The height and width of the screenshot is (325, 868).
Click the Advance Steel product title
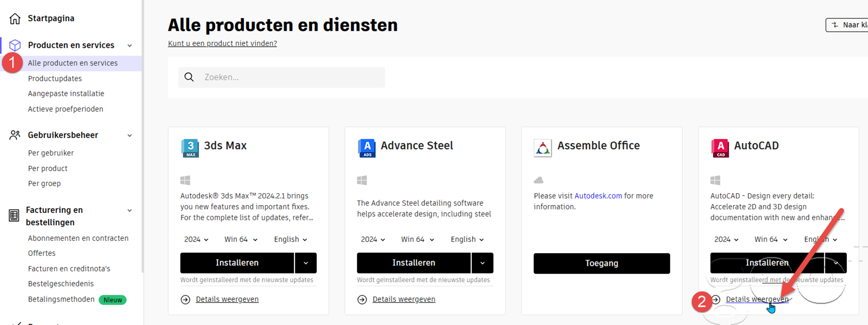[417, 146]
